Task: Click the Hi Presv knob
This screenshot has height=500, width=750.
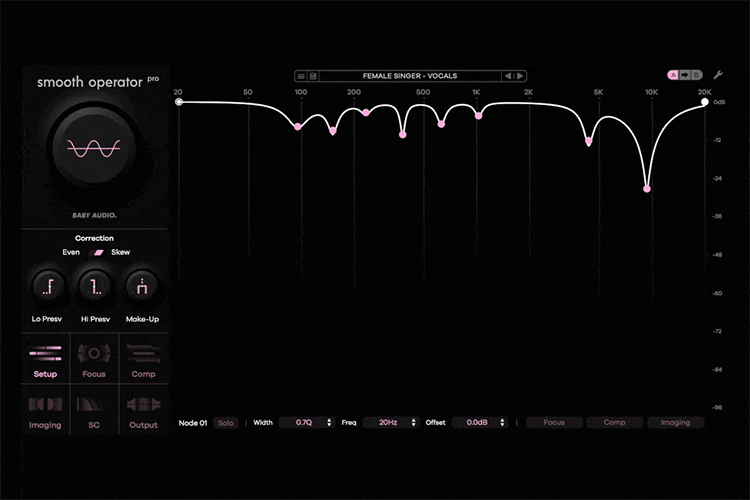Action: [95, 287]
